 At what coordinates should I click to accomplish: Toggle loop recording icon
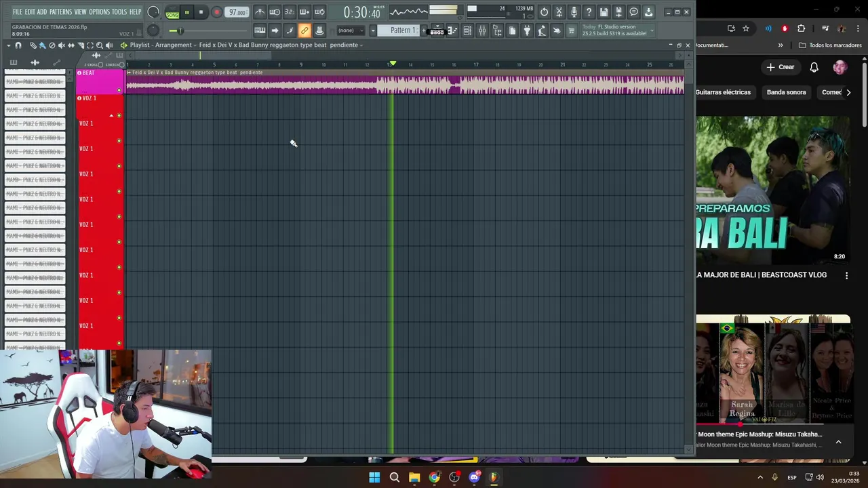319,12
